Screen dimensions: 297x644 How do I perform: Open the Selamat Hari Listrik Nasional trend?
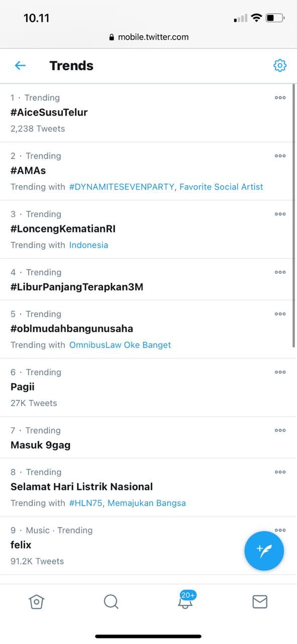point(81,487)
